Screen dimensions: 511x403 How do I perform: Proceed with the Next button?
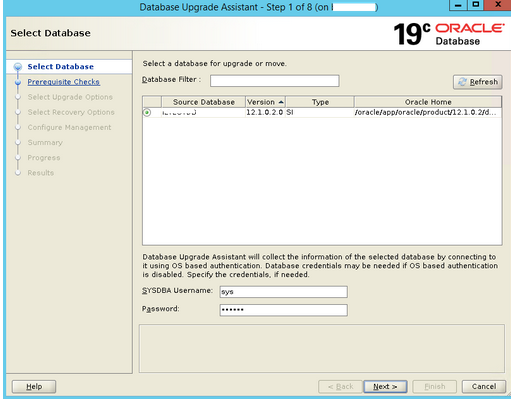point(385,387)
